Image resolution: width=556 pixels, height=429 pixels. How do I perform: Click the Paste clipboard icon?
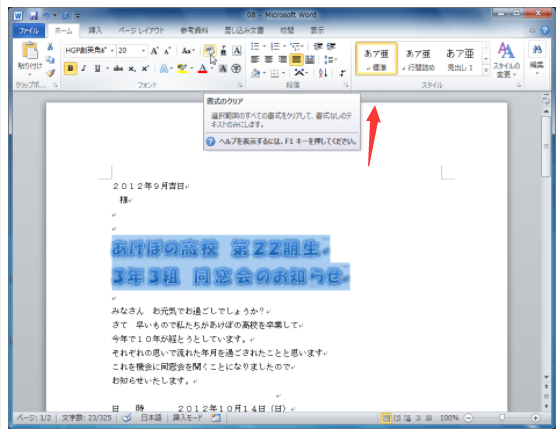[30, 50]
